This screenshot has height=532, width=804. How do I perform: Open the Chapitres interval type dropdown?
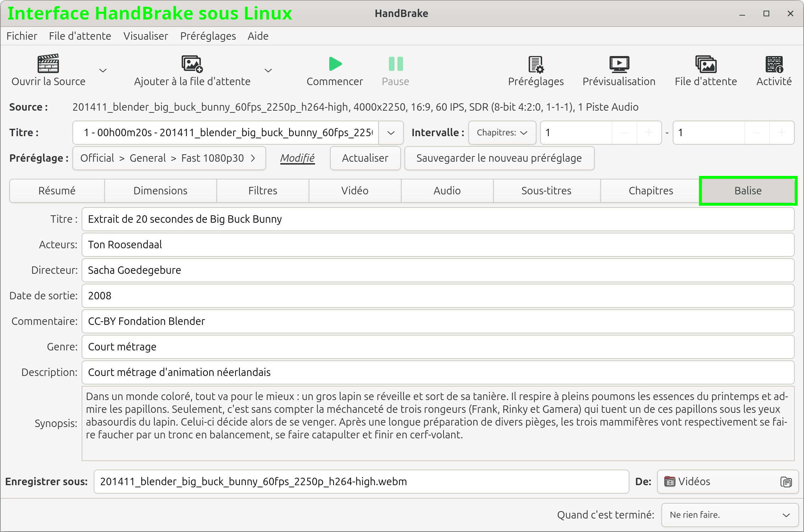pyautogui.click(x=502, y=133)
